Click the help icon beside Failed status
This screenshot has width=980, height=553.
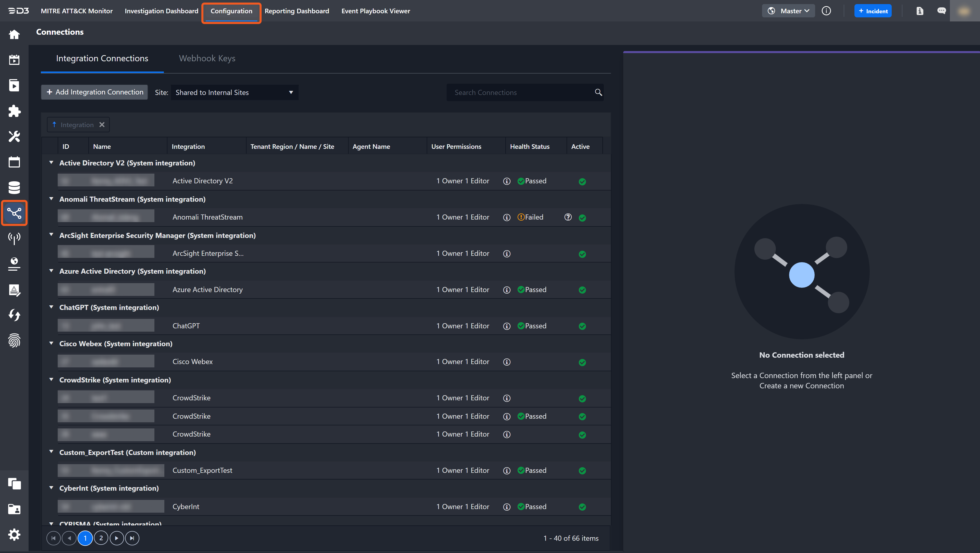pyautogui.click(x=568, y=217)
